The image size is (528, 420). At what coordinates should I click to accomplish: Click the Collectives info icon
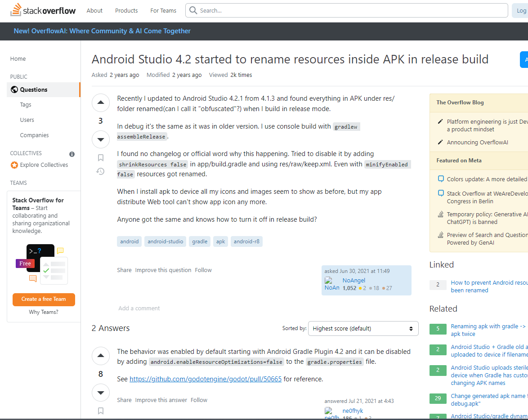click(72, 154)
